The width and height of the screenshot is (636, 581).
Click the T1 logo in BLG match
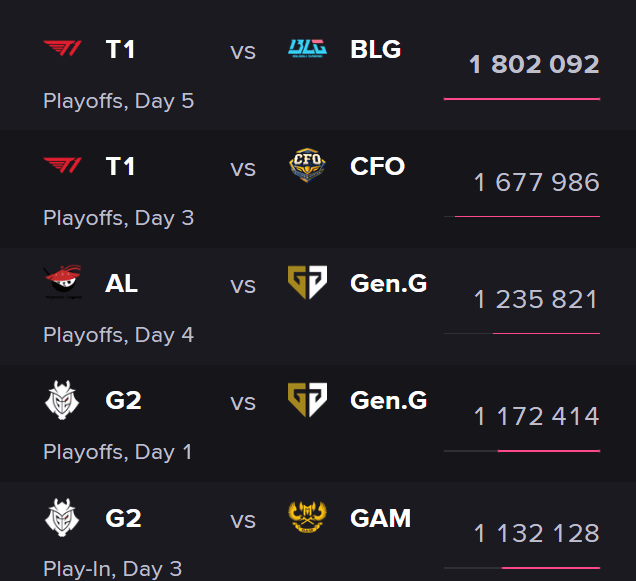[62, 49]
